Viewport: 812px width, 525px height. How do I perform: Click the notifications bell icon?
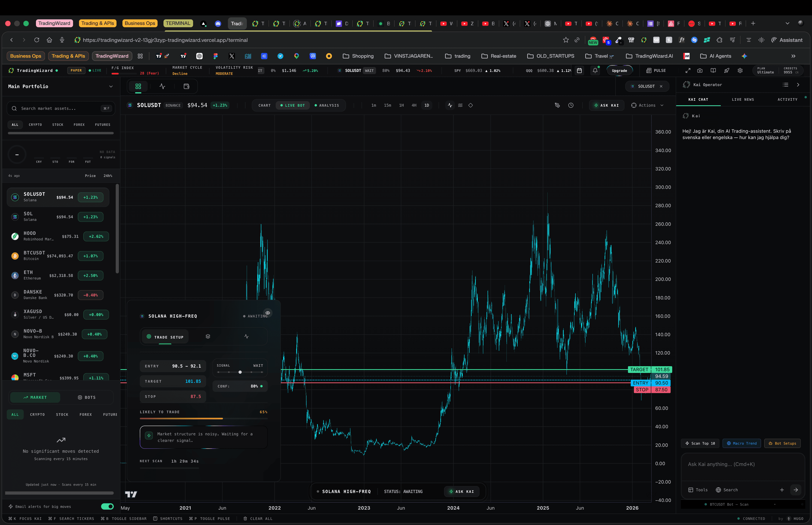click(x=595, y=70)
